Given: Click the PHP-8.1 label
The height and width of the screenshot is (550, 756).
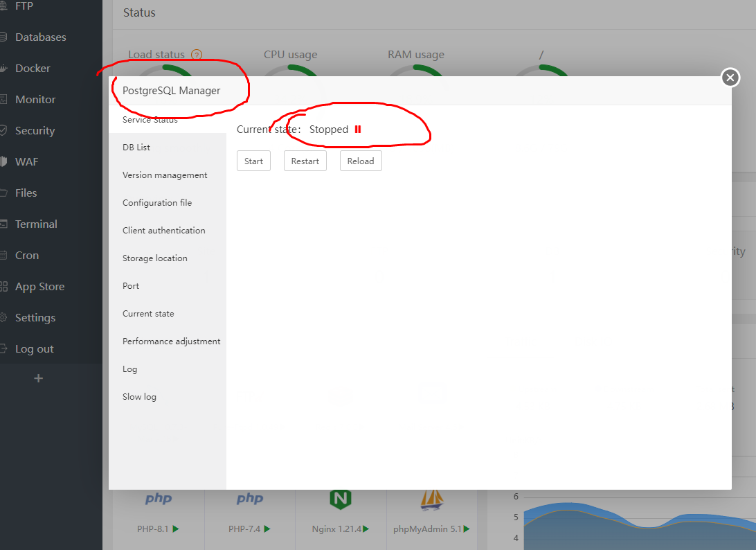Looking at the screenshot, I should [x=152, y=529].
